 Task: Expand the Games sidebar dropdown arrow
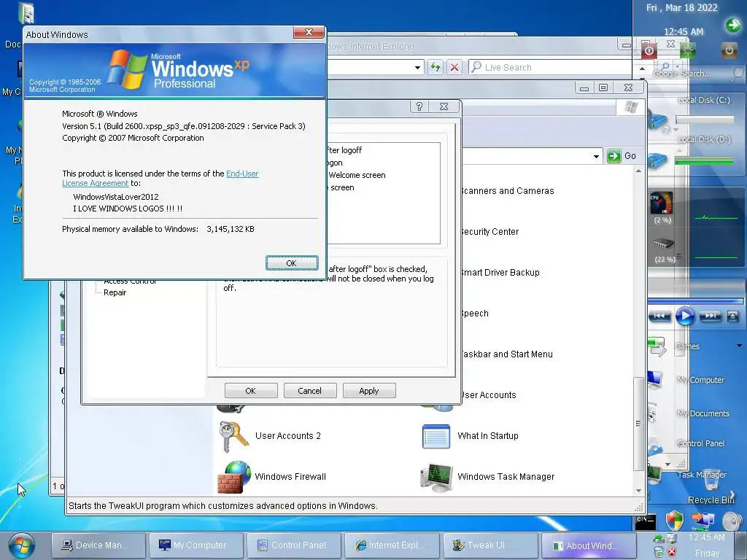click(x=740, y=346)
